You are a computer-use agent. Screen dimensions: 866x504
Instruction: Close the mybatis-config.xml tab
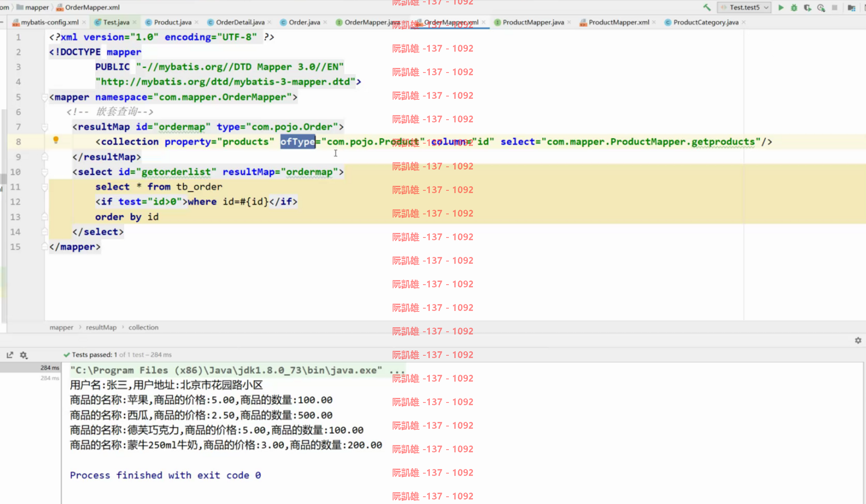point(84,22)
